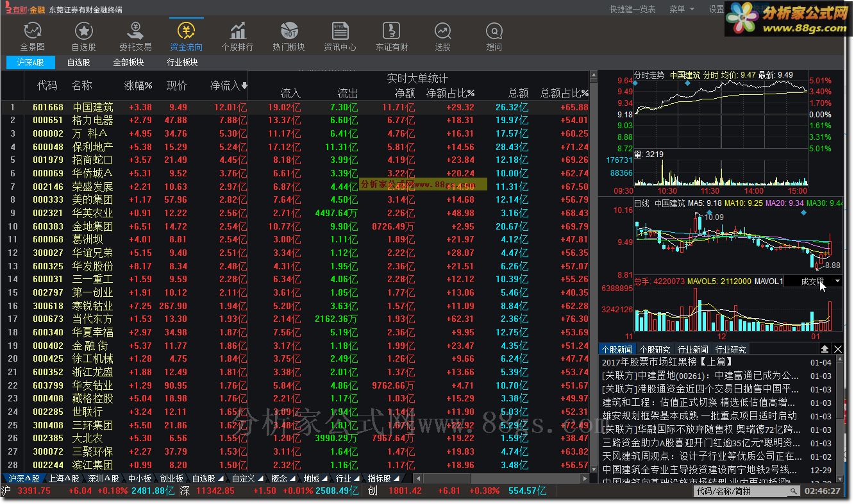Select stock row 寒锐钴业 300618
Viewport: 854px width, 504px height.
[x=295, y=306]
